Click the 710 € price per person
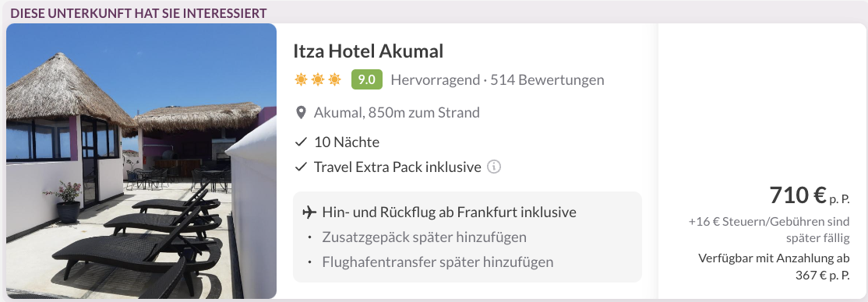The width and height of the screenshot is (868, 302). (x=810, y=195)
